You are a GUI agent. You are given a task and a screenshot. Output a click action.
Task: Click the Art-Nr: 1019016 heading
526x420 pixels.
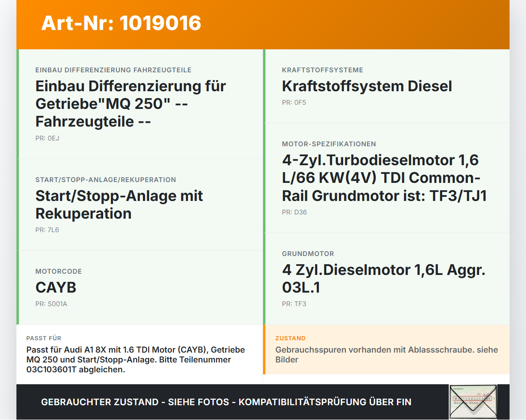(121, 23)
